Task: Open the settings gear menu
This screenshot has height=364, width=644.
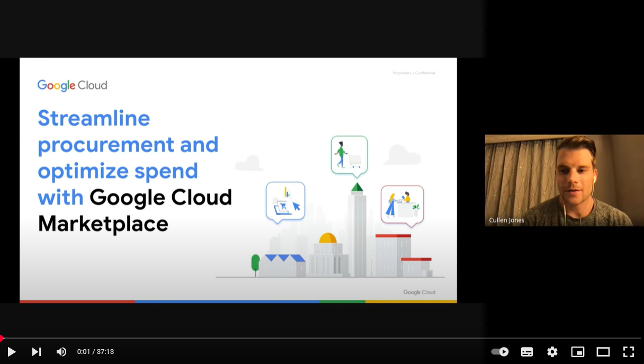Action: [x=552, y=352]
